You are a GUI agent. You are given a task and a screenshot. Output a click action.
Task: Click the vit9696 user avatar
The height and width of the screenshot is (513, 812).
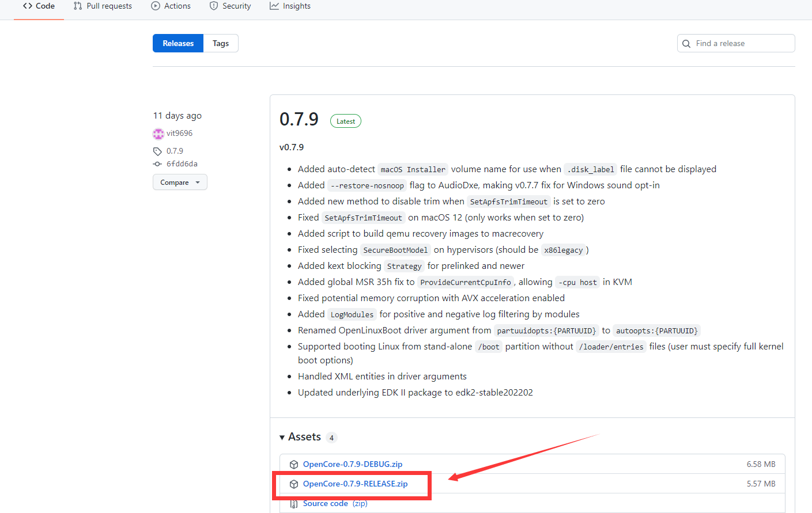[x=158, y=134]
